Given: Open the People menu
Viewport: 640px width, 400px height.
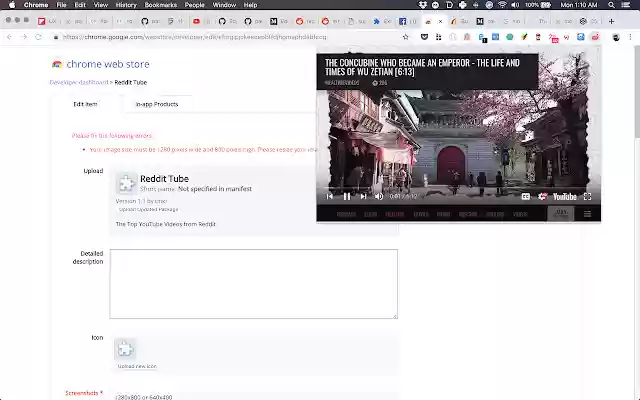Looking at the screenshot, I should click(194, 5).
